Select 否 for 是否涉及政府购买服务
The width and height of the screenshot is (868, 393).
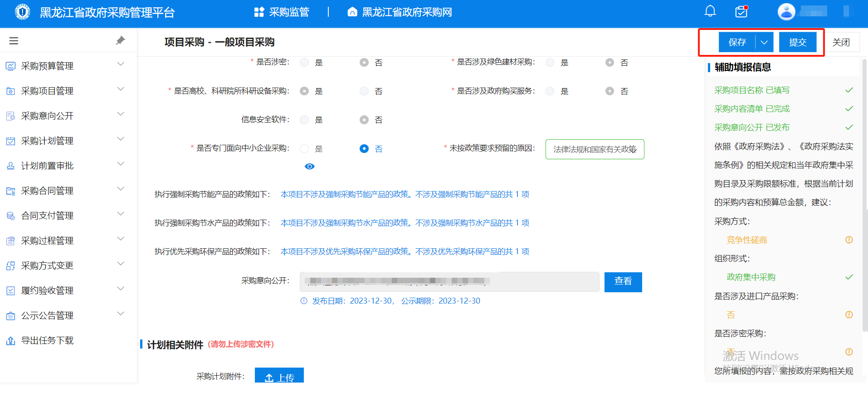(610, 91)
